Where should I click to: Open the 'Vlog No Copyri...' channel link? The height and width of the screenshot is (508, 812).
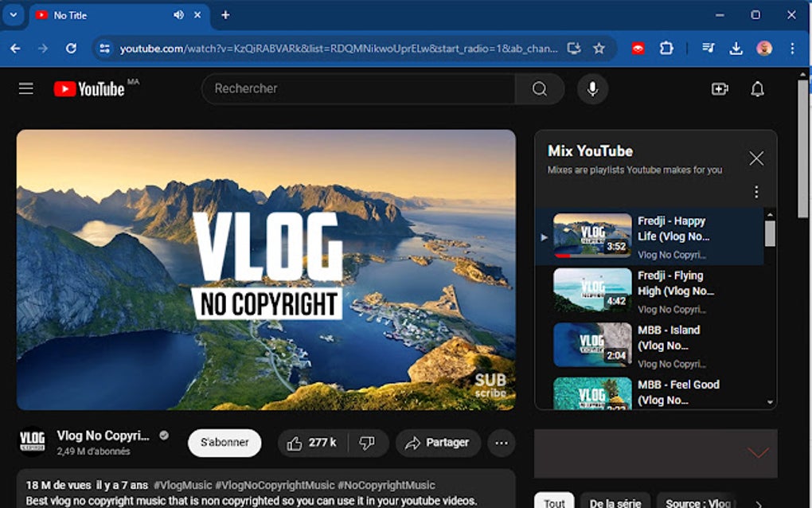pos(104,435)
